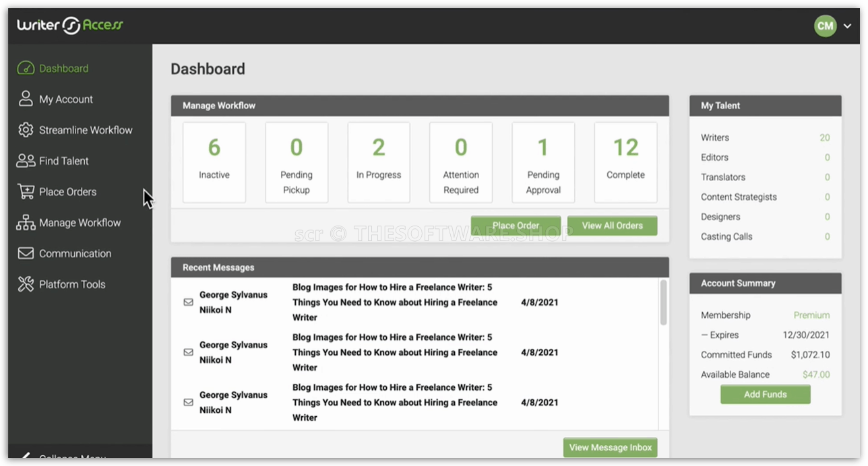Click the green Place Order button
The height and width of the screenshot is (466, 868).
[516, 226]
